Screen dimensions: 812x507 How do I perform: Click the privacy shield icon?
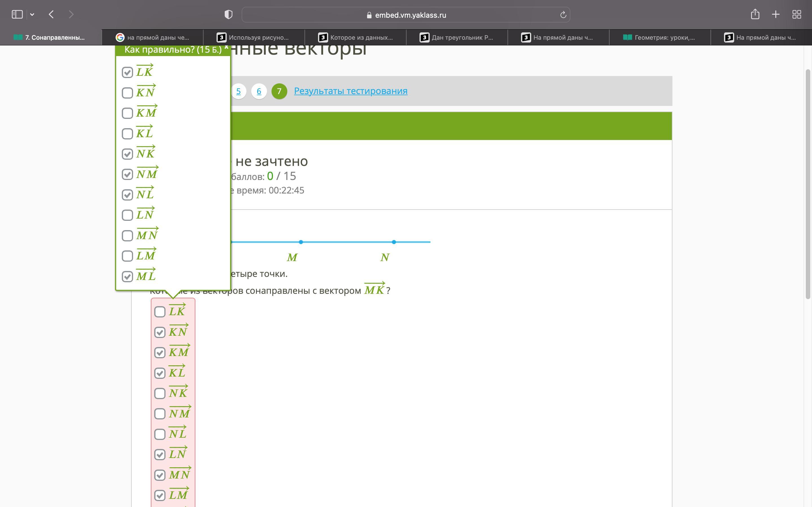click(228, 14)
